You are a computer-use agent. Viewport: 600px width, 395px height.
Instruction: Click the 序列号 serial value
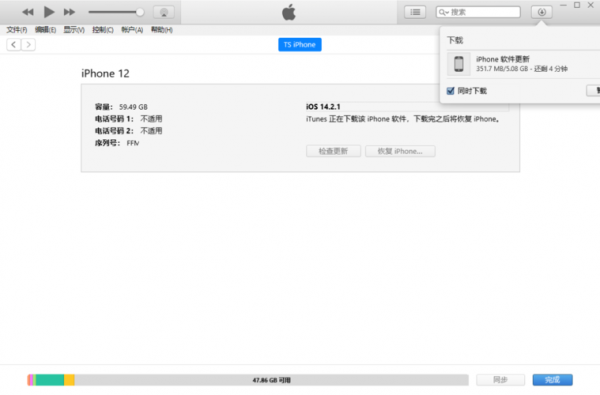point(133,143)
